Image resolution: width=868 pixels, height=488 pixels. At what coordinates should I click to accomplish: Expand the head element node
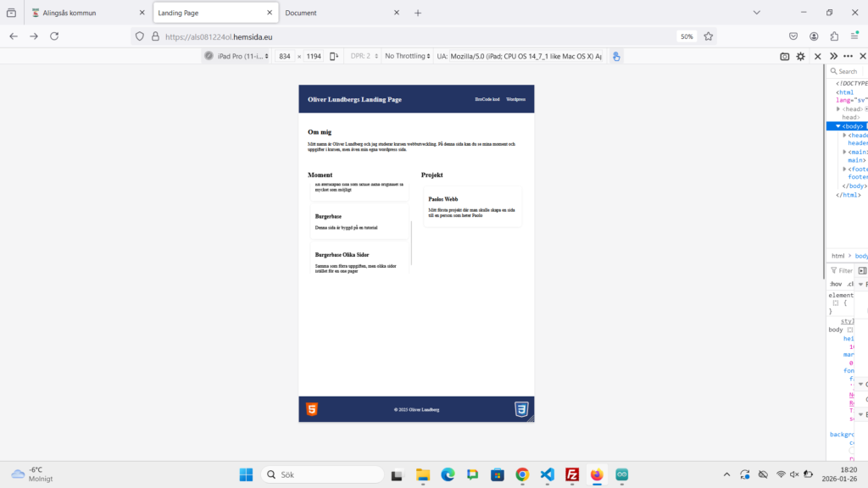coord(838,109)
